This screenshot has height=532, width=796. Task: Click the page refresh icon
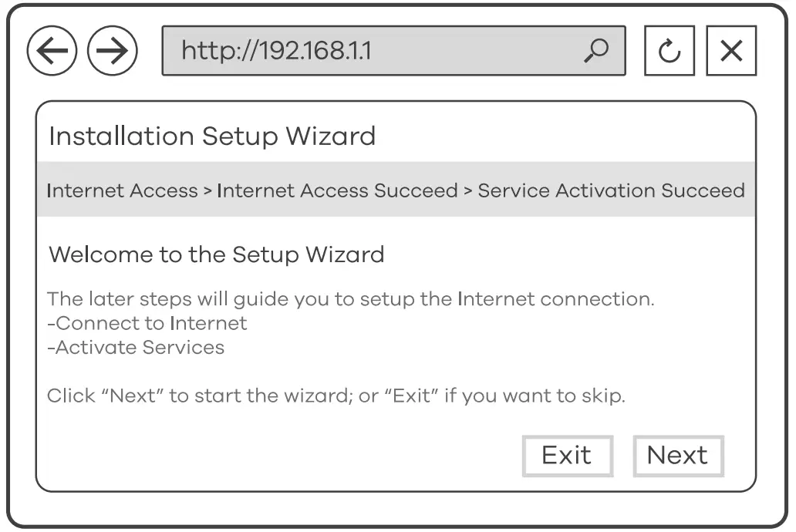pos(669,50)
